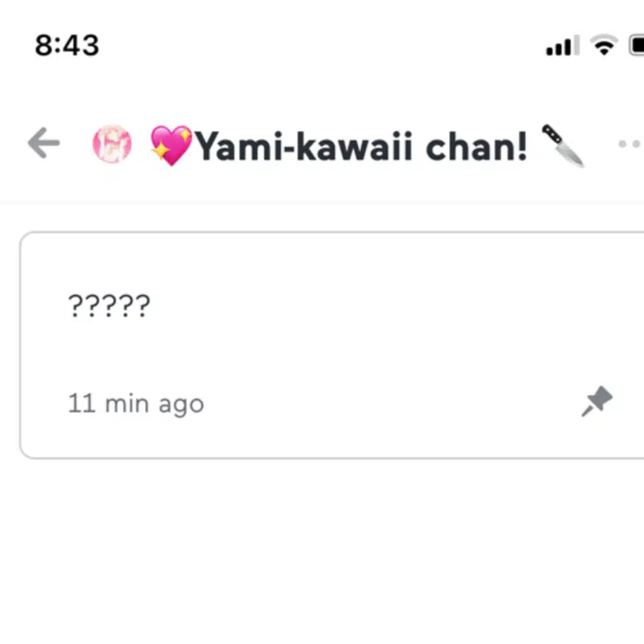Tap the sparkling pink heart emoji

coord(171,145)
